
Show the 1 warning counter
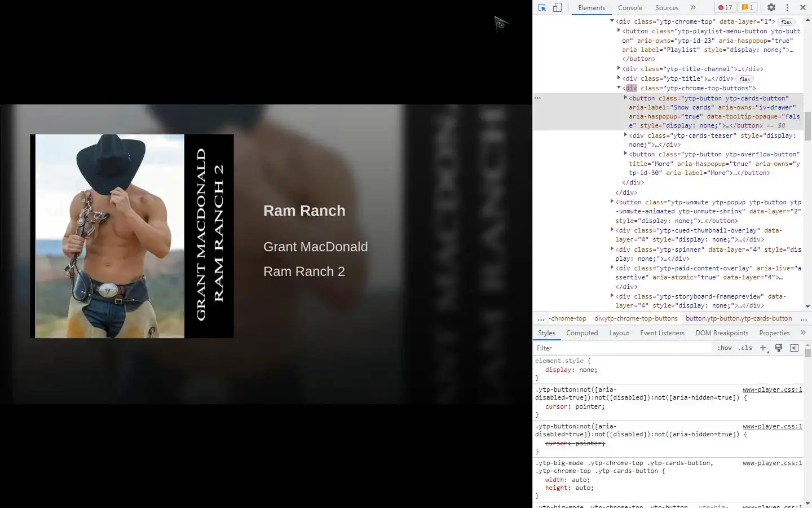point(747,7)
